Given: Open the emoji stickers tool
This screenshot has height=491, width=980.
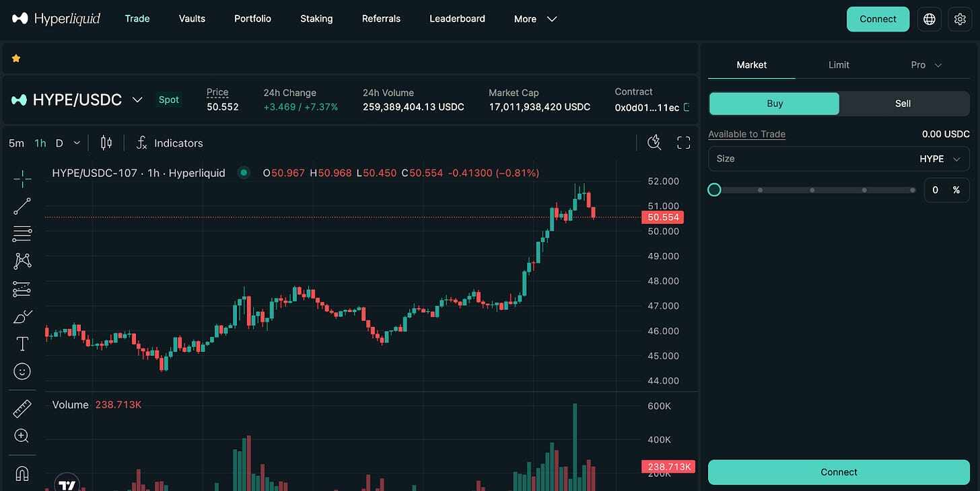Looking at the screenshot, I should [22, 371].
